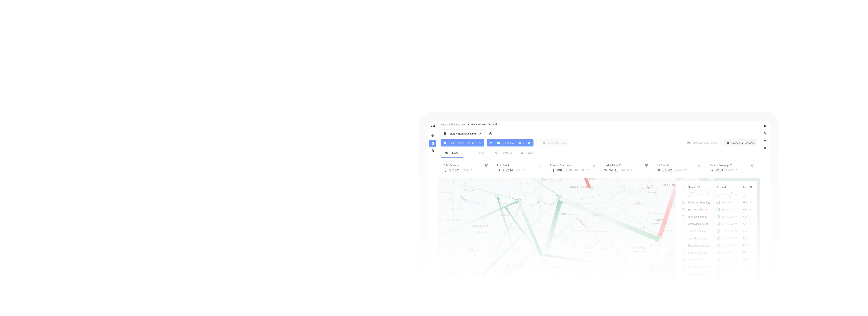868x316 pixels.
Task: Open the Base Network Details link
Action: (705, 143)
